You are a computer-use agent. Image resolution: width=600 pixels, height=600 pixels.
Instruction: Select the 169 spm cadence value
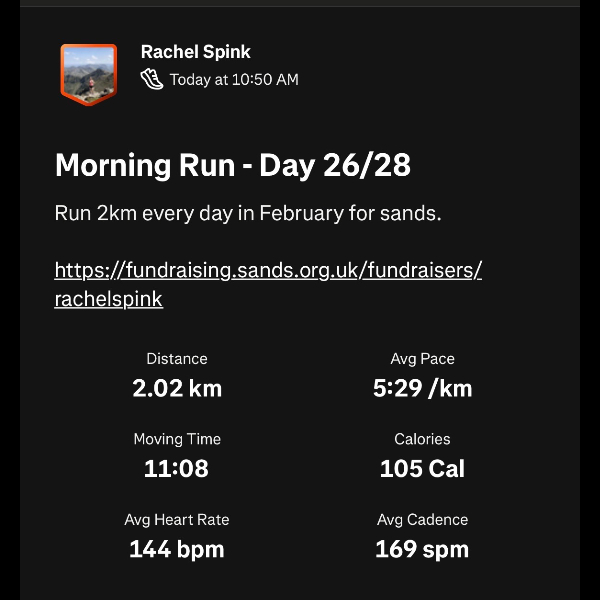click(422, 549)
